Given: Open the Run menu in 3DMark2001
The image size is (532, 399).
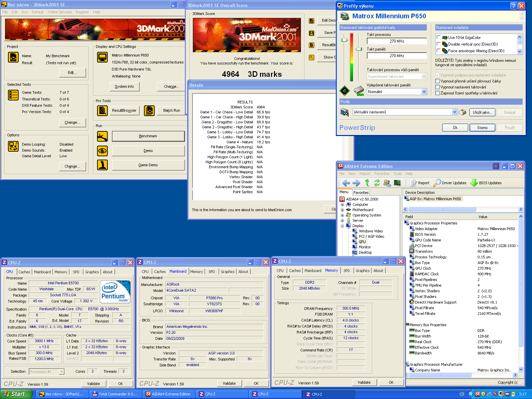Looking at the screenshot, I should point(25,12).
